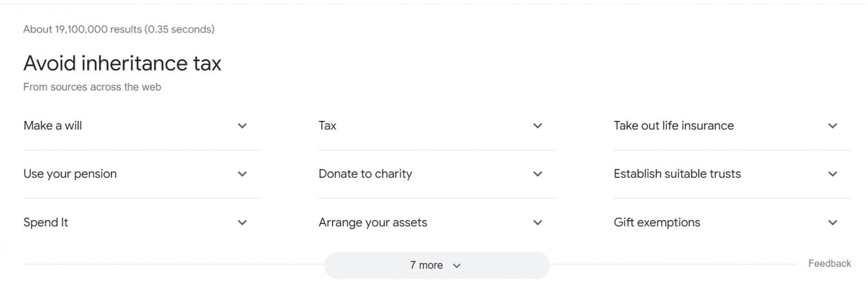The width and height of the screenshot is (868, 302).
Task: Click chevron next to Establish suitable trusts
Action: point(833,174)
